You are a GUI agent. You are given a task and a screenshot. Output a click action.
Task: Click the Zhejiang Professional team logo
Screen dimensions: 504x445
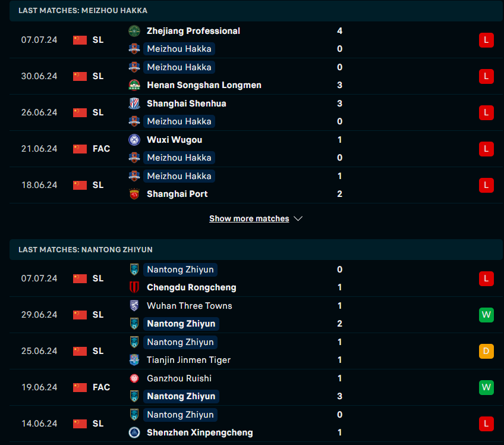pyautogui.click(x=134, y=31)
